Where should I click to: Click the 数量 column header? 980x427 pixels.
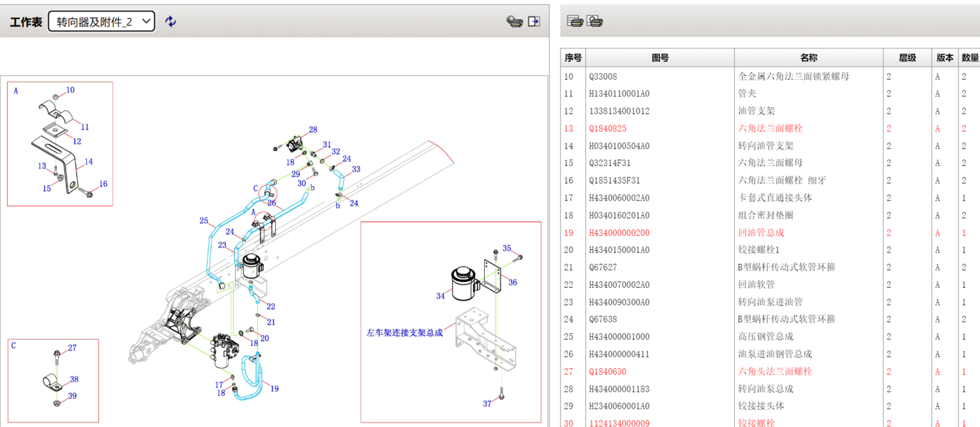pyautogui.click(x=970, y=58)
